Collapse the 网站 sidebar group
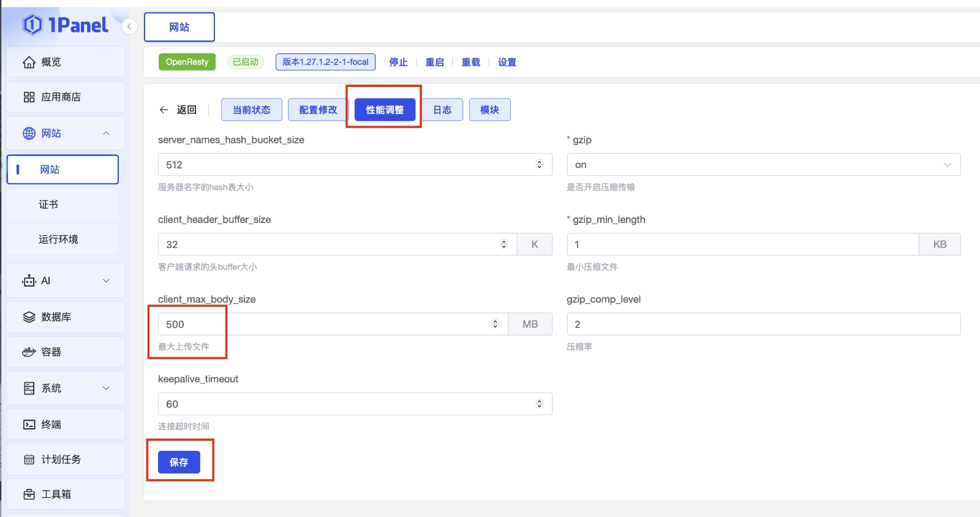The height and width of the screenshot is (517, 980). (106, 134)
